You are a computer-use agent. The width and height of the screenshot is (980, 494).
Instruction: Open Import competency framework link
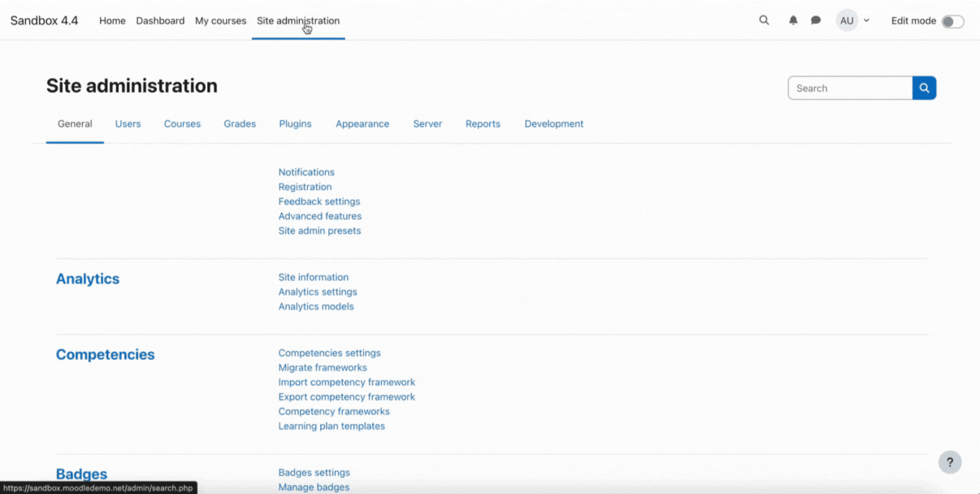347,382
